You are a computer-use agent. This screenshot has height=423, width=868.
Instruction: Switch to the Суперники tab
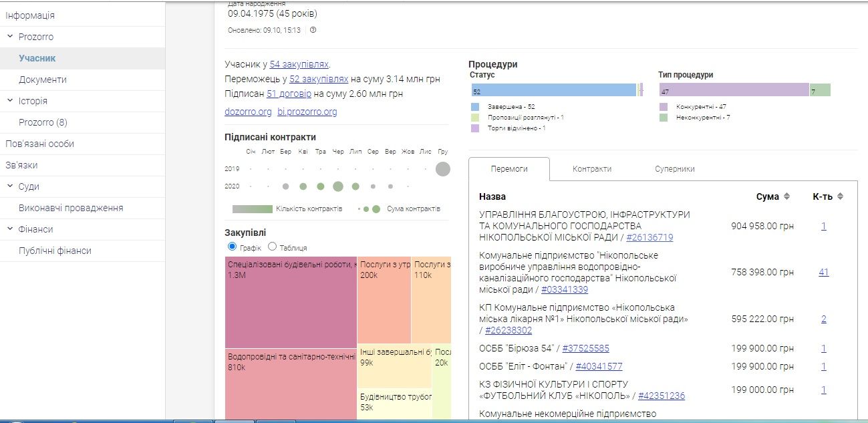pos(674,169)
